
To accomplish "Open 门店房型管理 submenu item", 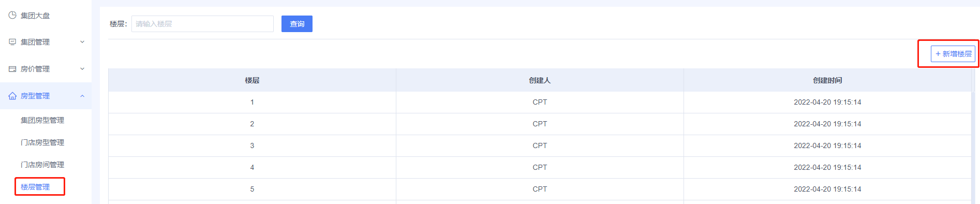I will tap(42, 142).
